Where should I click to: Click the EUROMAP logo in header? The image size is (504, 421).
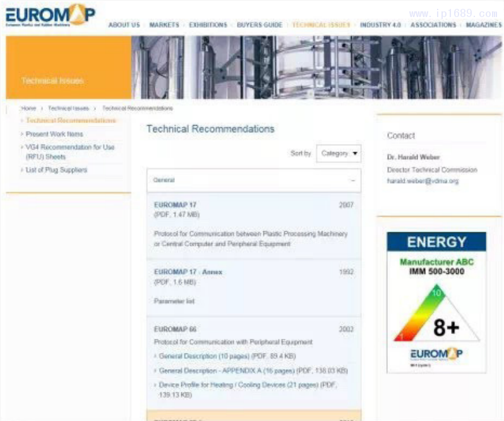51,15
